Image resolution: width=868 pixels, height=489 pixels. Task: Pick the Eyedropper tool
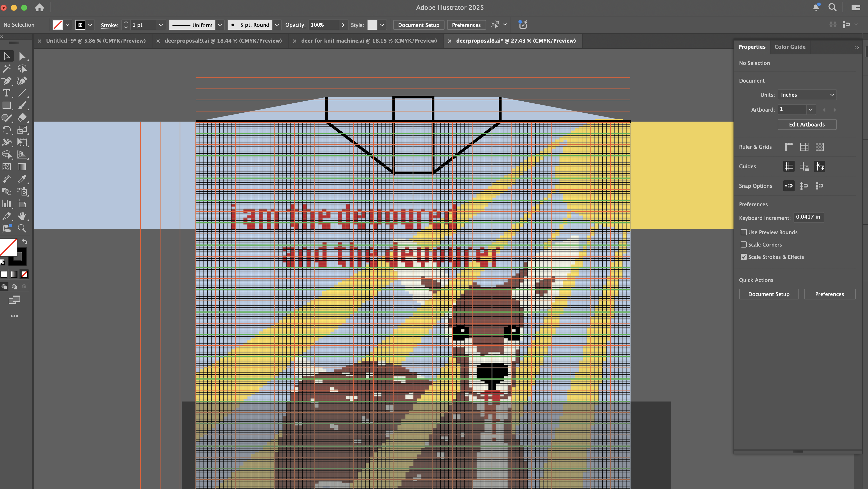[x=22, y=179]
